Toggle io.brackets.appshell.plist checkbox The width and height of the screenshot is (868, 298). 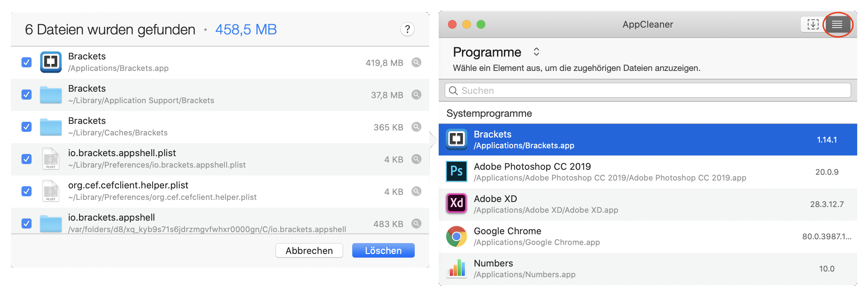tap(27, 159)
